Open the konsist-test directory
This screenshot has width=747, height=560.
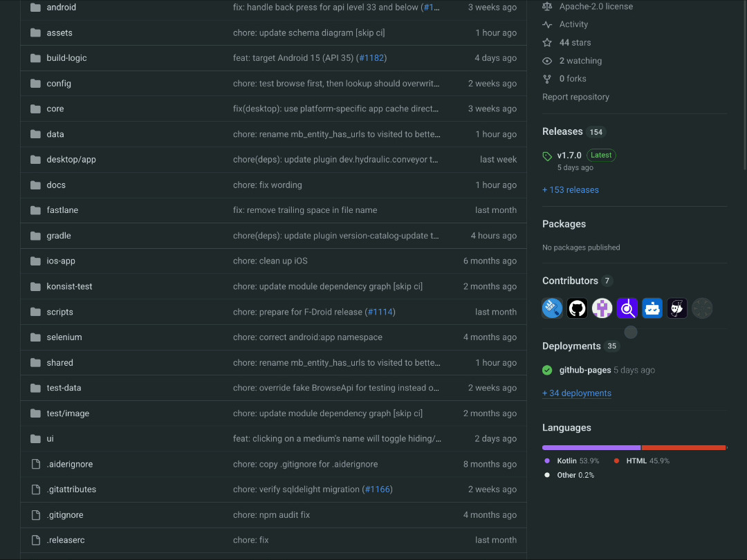69,286
